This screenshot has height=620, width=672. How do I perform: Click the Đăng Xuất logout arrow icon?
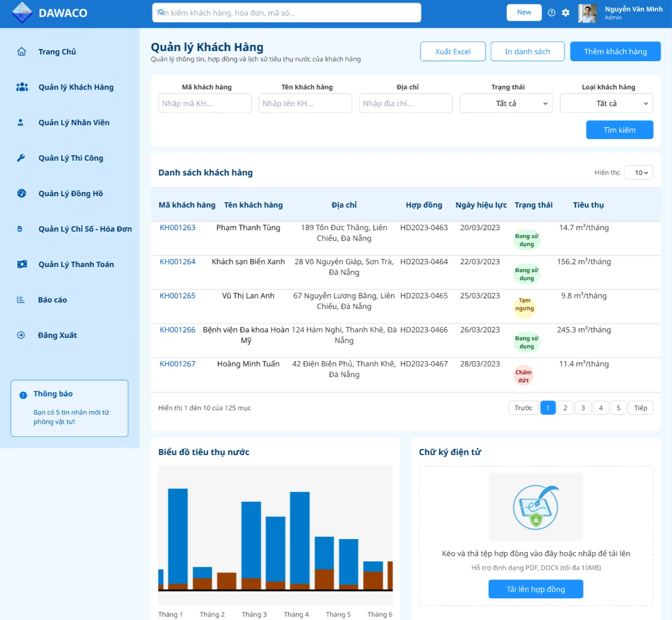[x=21, y=335]
